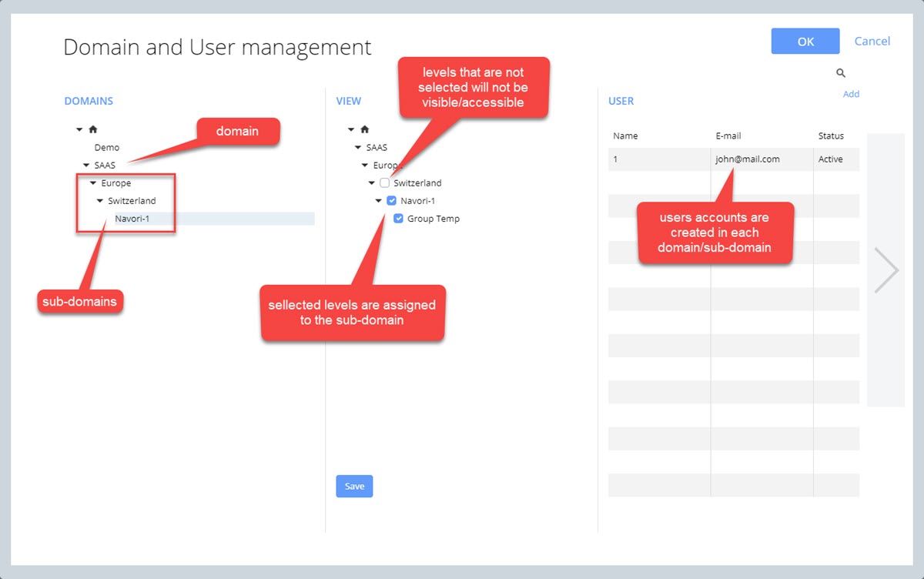The height and width of the screenshot is (579, 924).
Task: Select Group Temp label in VIEW
Action: tap(434, 219)
